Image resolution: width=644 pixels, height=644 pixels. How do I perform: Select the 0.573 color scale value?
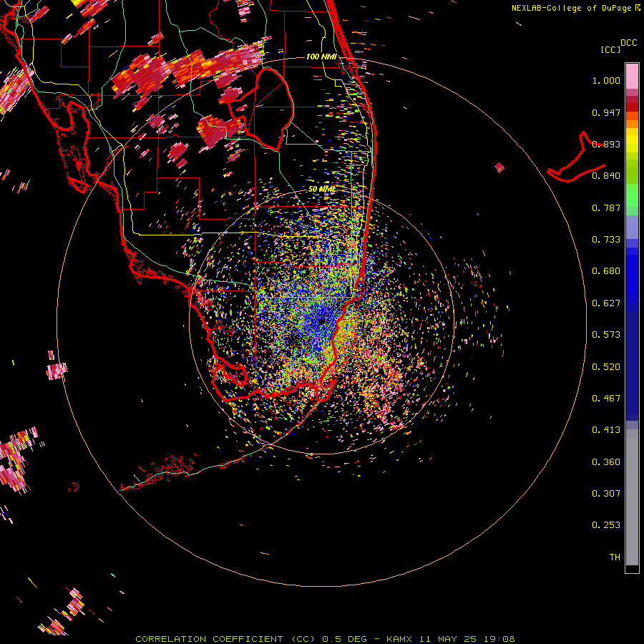(606, 335)
